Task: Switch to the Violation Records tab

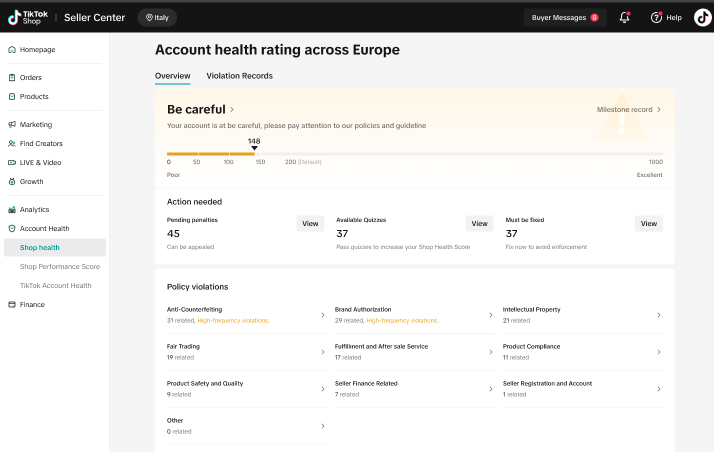Action: click(239, 76)
